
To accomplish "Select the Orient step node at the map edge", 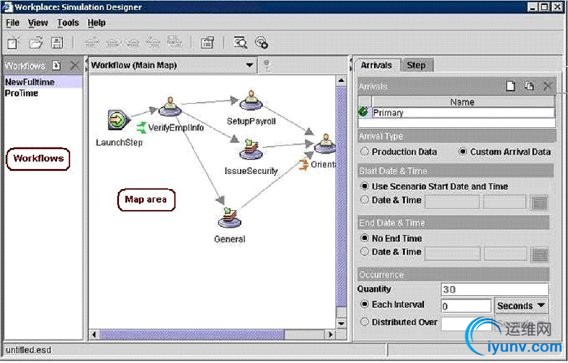I will 325,144.
